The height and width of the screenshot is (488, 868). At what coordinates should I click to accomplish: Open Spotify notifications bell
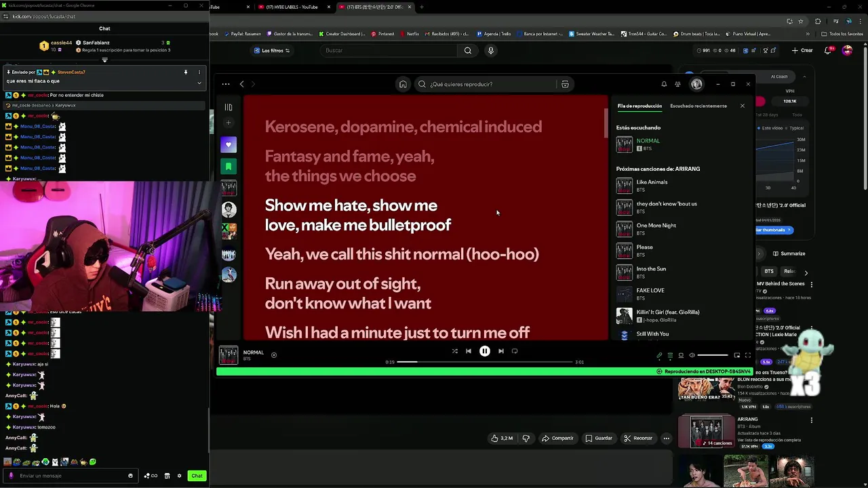pos(664,84)
